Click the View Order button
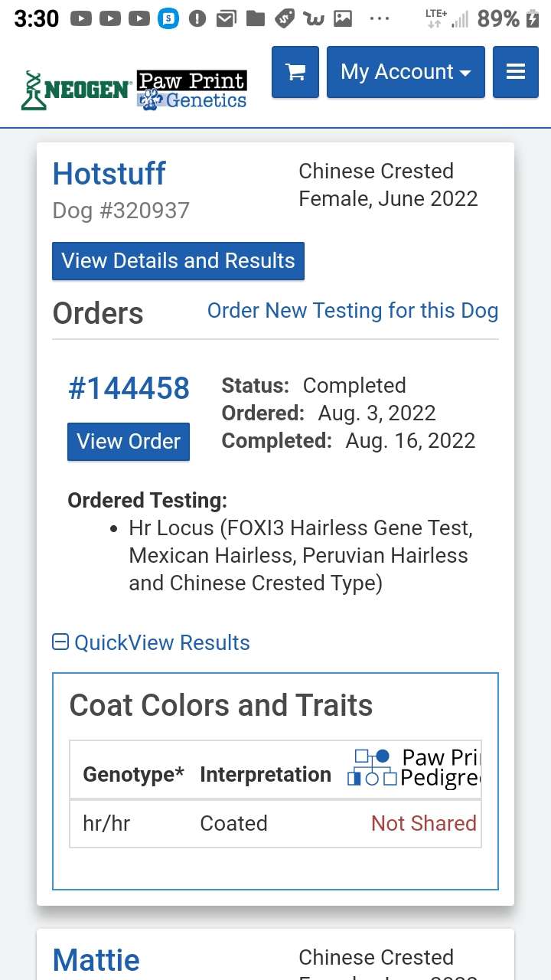This screenshot has height=980, width=551. click(129, 442)
